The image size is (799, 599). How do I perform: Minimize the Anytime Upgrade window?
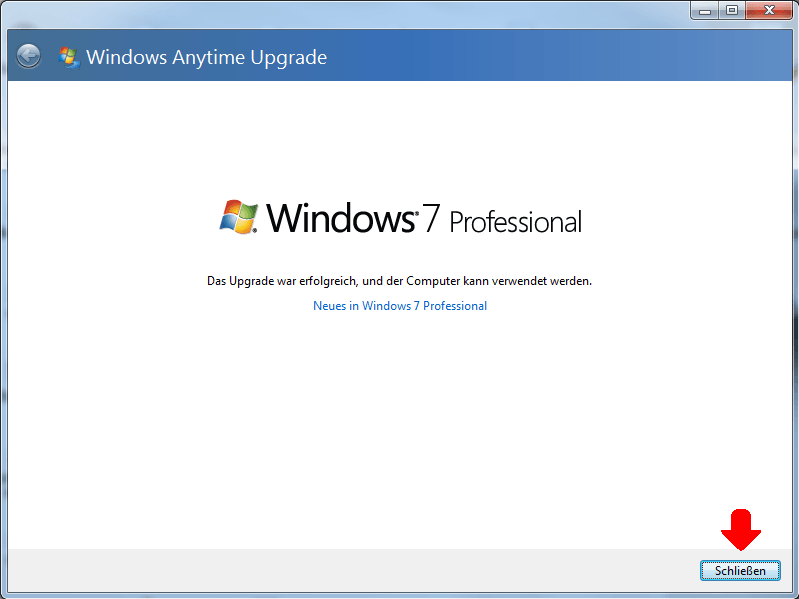tap(705, 10)
